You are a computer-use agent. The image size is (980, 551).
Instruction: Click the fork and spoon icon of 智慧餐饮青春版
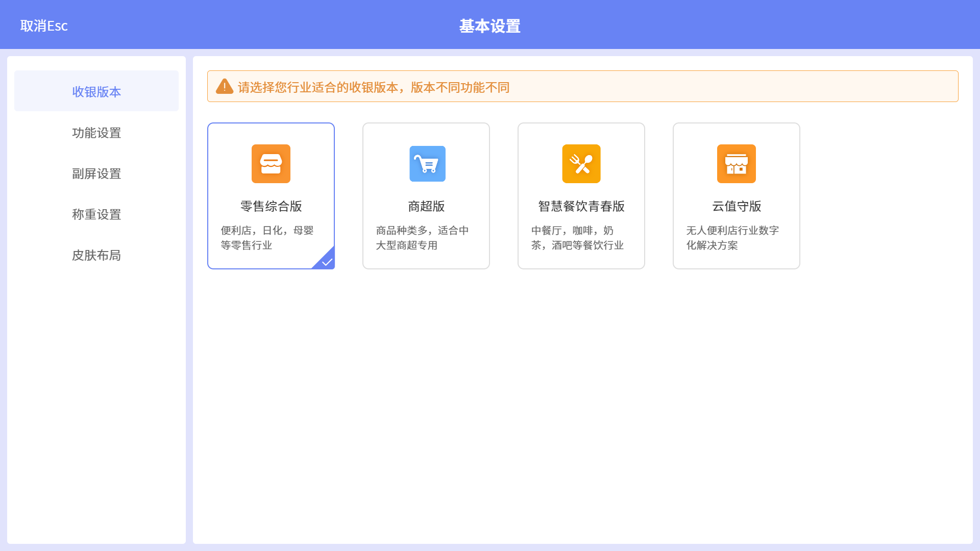pos(581,164)
